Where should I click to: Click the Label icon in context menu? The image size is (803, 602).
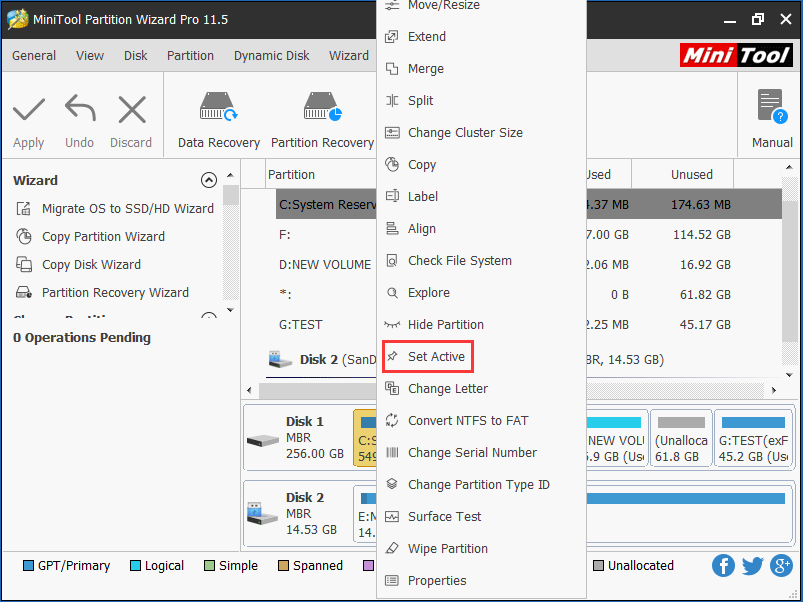point(392,196)
